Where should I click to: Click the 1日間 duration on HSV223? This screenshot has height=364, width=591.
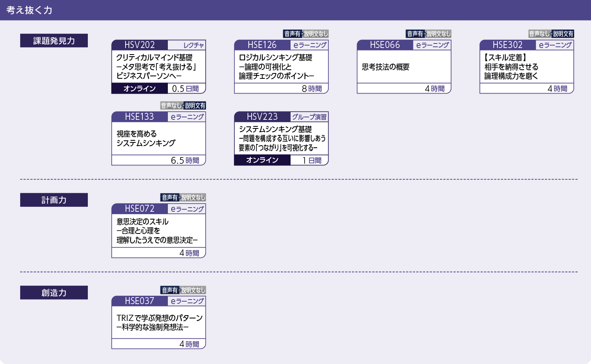pos(312,160)
